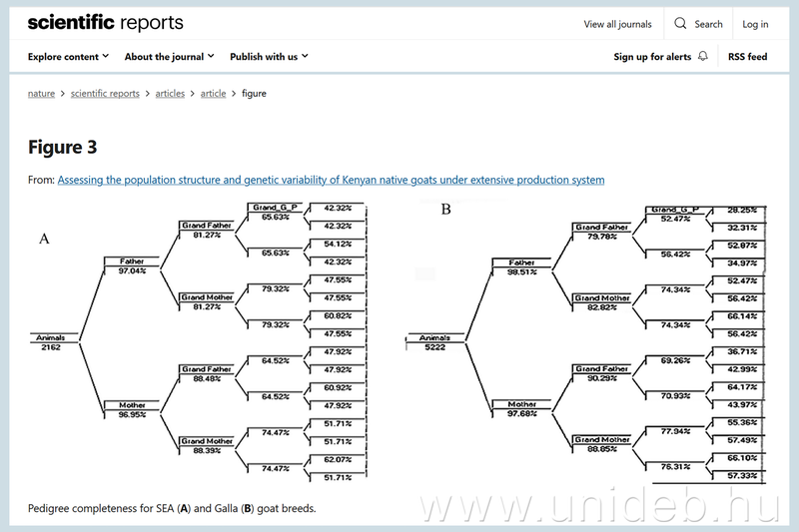This screenshot has height=532, width=799.
Task: Click the article breadcrumb link
Action: click(x=213, y=94)
